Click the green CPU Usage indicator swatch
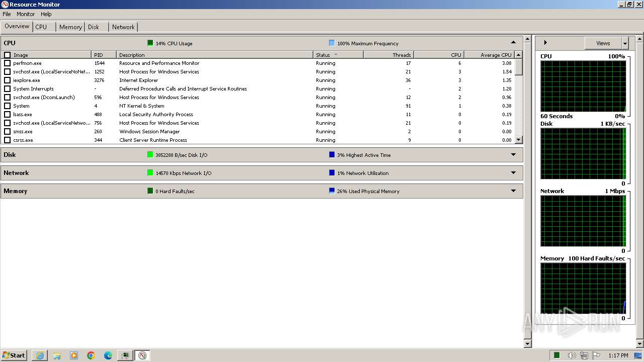This screenshot has width=644, height=362. point(150,43)
